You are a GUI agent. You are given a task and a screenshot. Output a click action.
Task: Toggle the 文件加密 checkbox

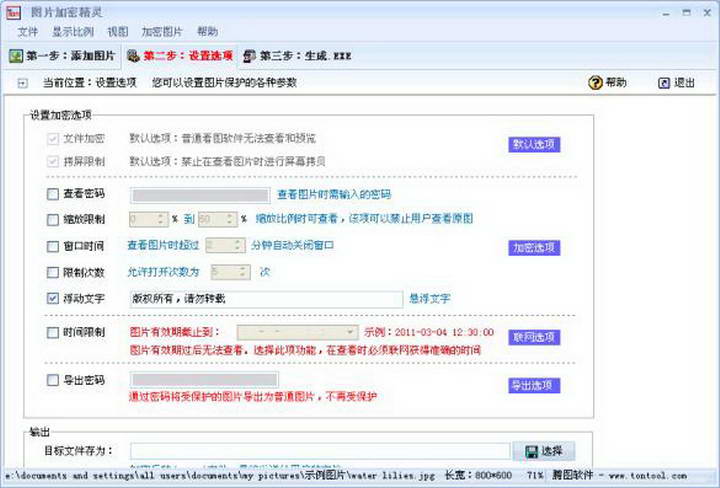(53, 139)
